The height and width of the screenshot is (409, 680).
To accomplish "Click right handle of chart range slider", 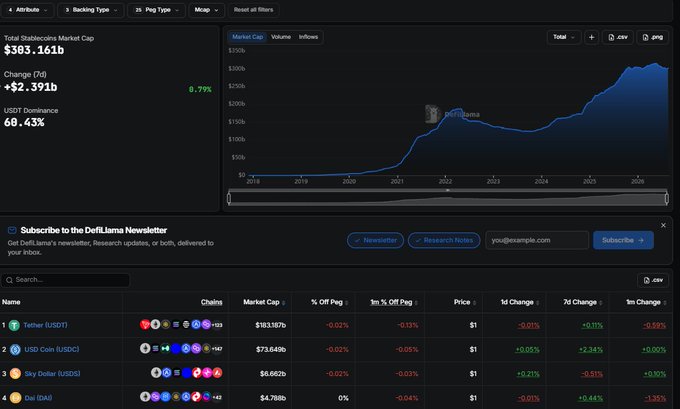I will 667,198.
